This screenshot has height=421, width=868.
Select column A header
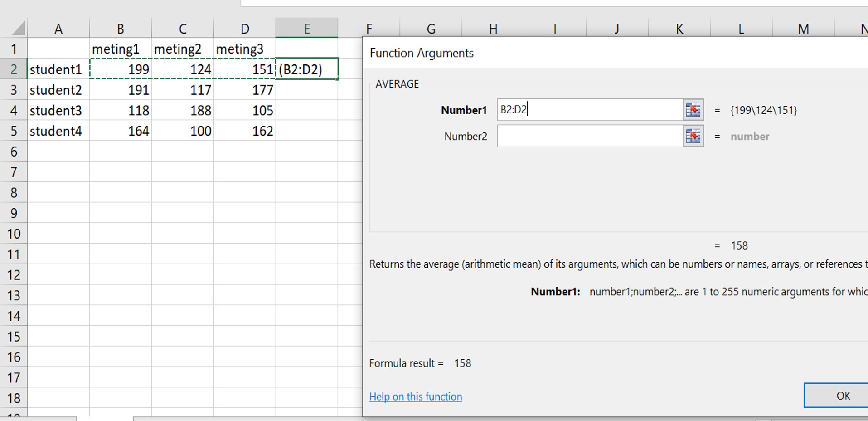click(58, 29)
